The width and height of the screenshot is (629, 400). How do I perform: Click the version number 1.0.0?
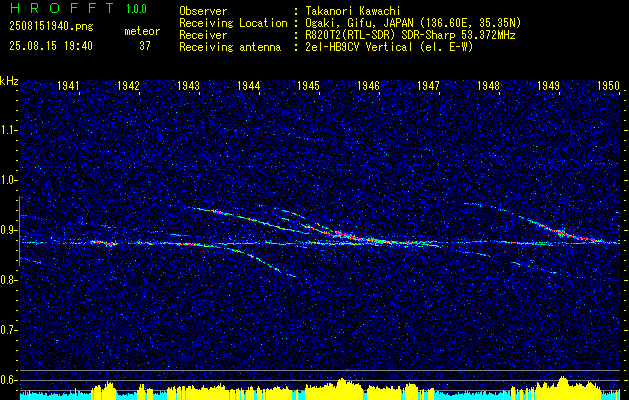[x=136, y=8]
